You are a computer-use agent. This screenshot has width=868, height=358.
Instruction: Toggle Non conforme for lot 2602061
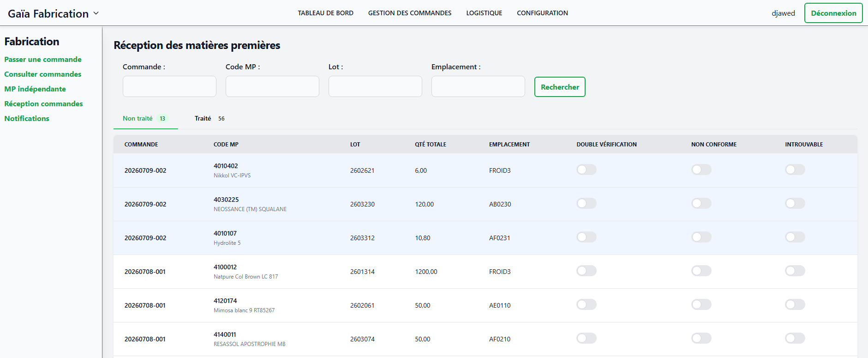[701, 304]
